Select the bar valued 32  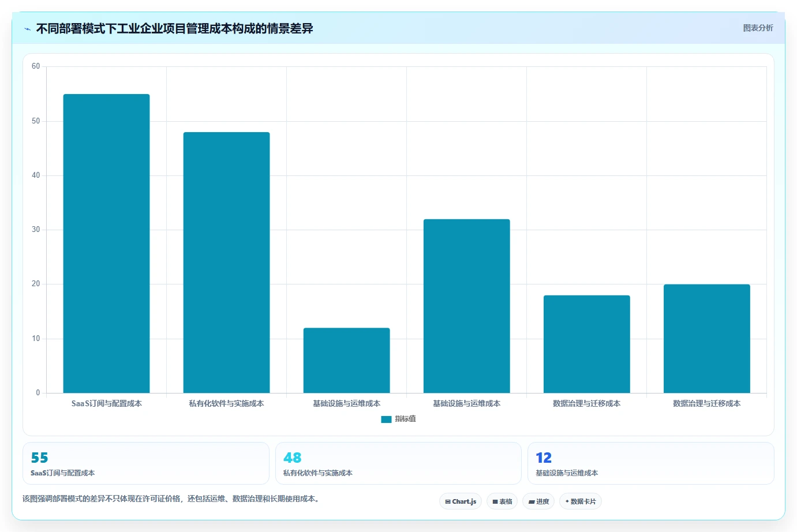pos(466,306)
